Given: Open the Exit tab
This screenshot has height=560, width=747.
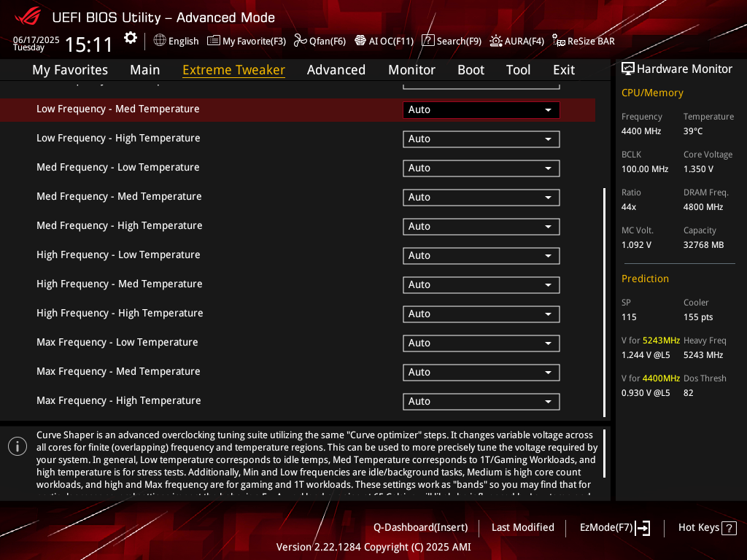Looking at the screenshot, I should click(564, 70).
